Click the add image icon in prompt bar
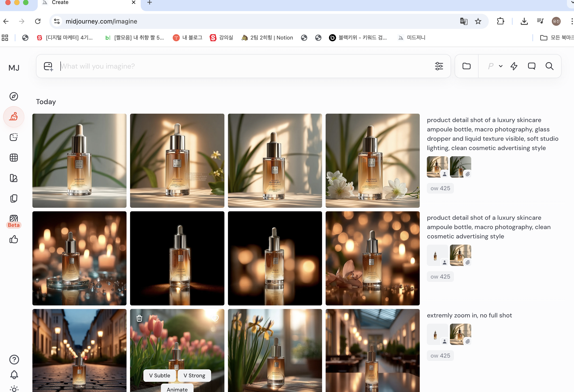Screen dimensions: 574x392 pyautogui.click(x=48, y=66)
